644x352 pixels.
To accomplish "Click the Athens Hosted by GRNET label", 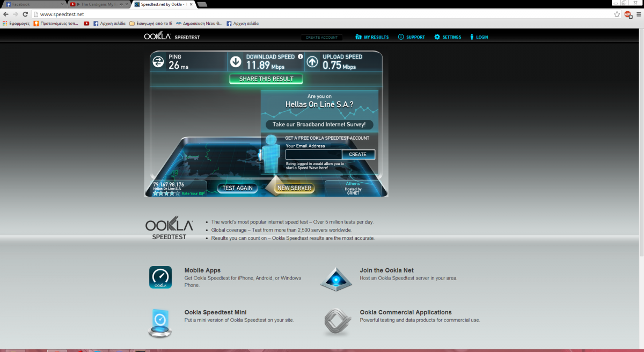I will (353, 188).
